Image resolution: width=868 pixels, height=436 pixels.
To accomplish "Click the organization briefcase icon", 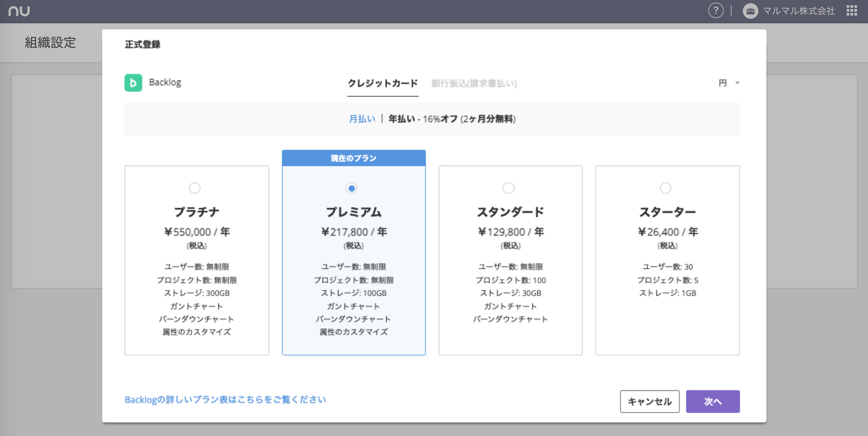I will click(x=750, y=11).
